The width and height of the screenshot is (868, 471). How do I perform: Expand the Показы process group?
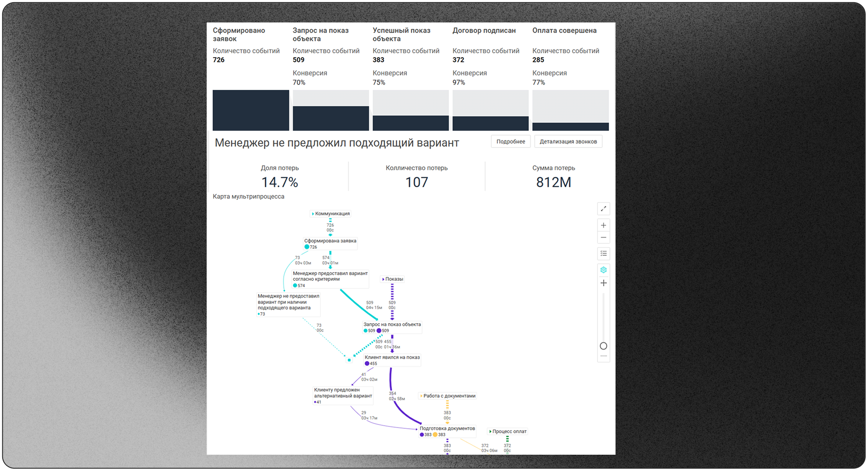(383, 279)
